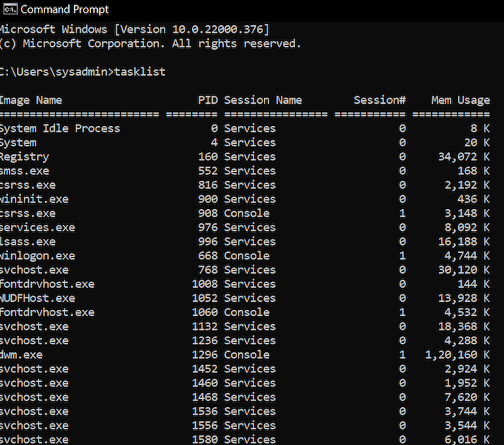The image size is (504, 445).
Task: Click the 1,20,160 K memory value
Action: coord(458,355)
